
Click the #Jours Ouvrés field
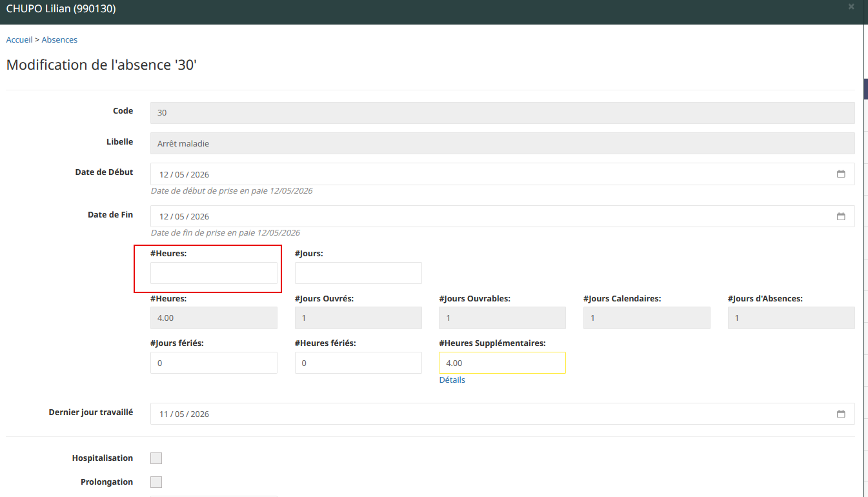tap(358, 318)
